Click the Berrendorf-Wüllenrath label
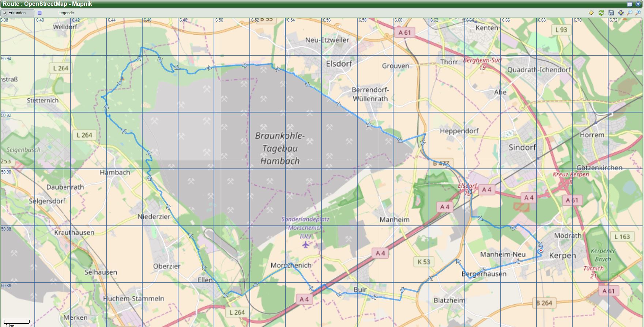Viewport: 644px width, 327px height. tap(370, 94)
